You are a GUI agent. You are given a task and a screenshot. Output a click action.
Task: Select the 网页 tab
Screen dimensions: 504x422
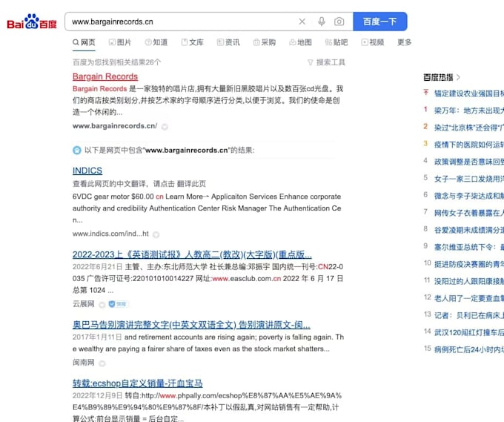coord(84,42)
